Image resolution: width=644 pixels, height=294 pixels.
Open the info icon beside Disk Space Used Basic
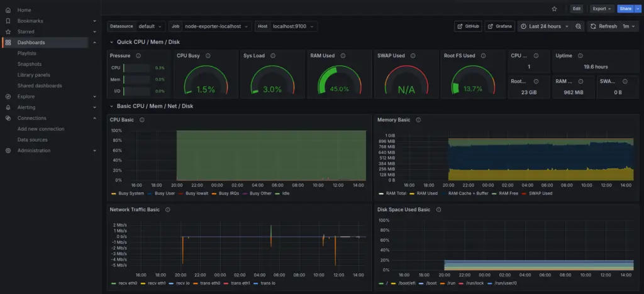438,210
